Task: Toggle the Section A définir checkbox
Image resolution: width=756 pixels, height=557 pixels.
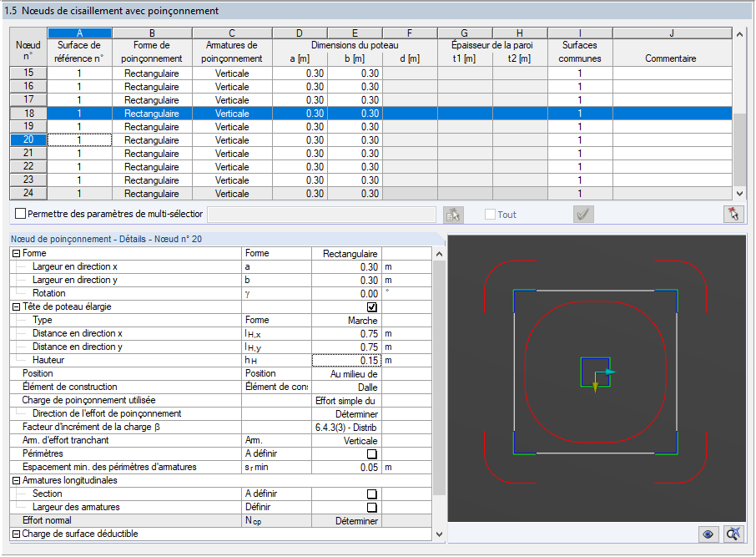Action: point(371,494)
